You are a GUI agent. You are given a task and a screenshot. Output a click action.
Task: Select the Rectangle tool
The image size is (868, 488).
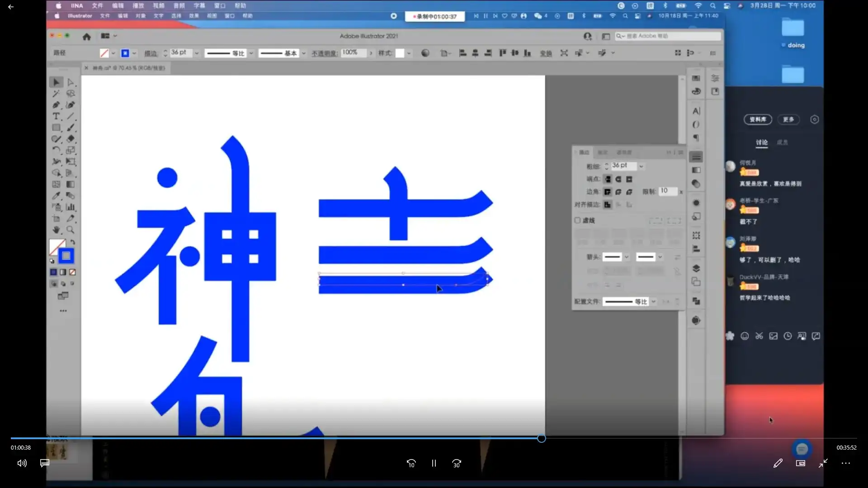(x=55, y=127)
